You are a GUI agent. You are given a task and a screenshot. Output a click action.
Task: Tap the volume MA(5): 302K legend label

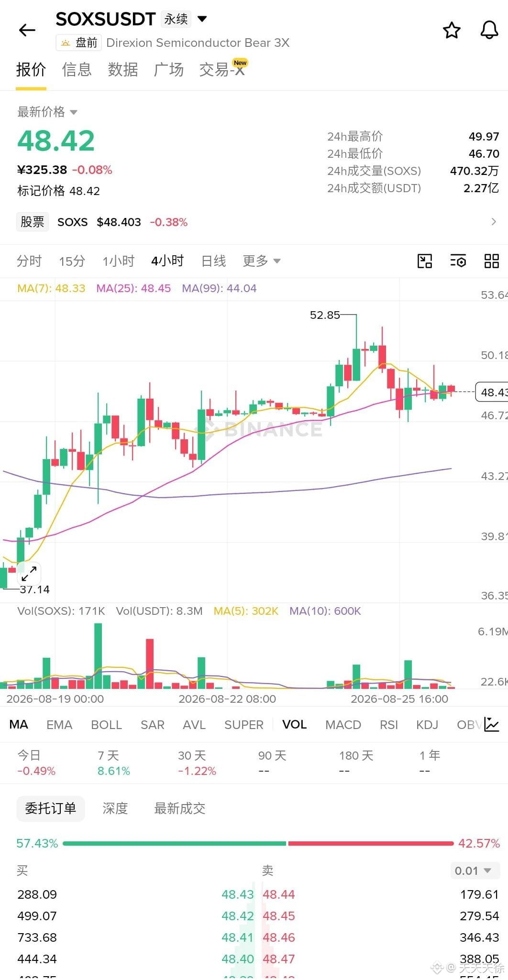[x=246, y=611]
